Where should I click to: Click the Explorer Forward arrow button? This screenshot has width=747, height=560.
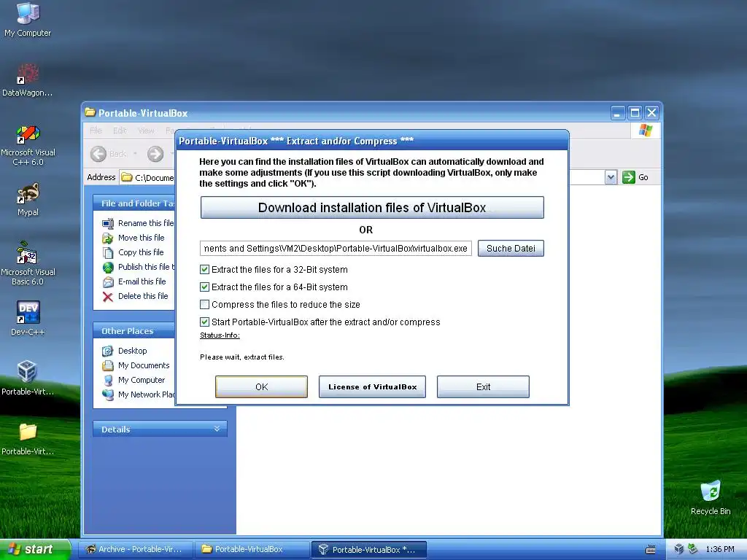pyautogui.click(x=155, y=154)
